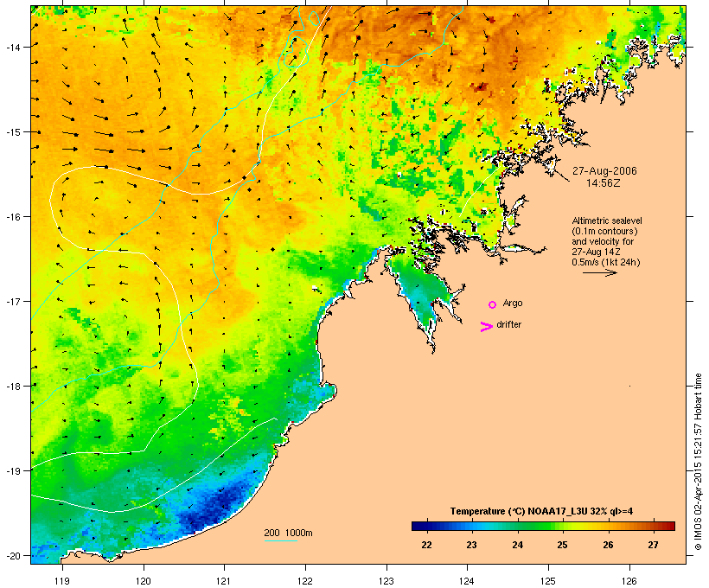Click the IMOS copyright timestamp text
The height and width of the screenshot is (588, 709).
tap(698, 462)
